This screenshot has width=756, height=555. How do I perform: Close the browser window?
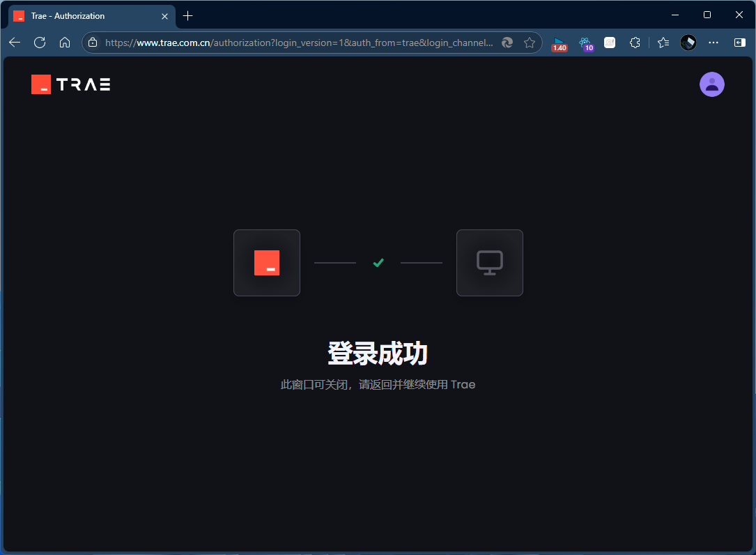tap(739, 15)
